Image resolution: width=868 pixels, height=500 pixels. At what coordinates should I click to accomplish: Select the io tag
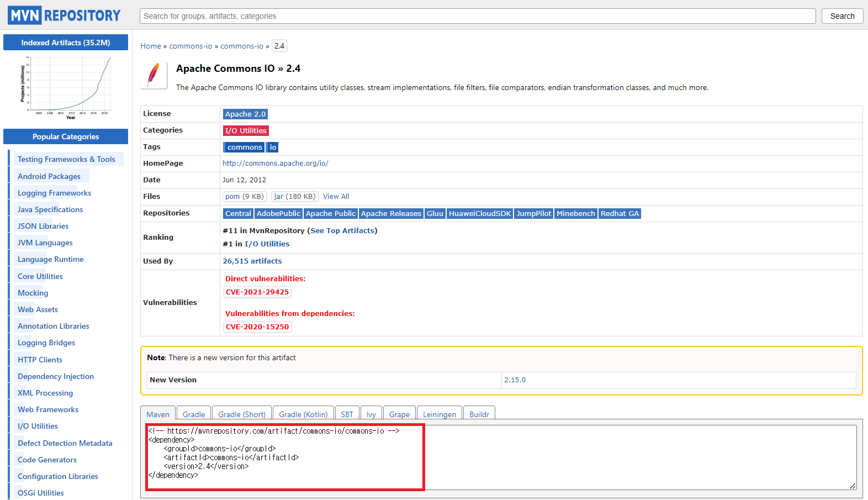pos(273,147)
